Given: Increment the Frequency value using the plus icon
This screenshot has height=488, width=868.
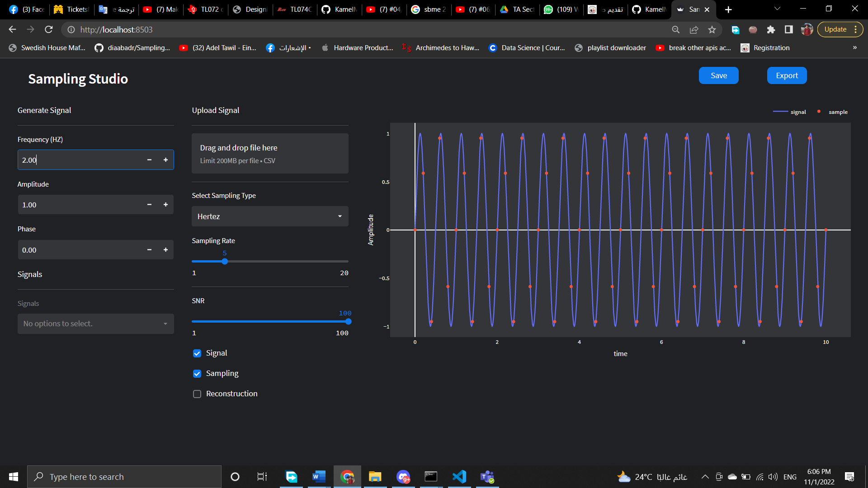Looking at the screenshot, I should [165, 160].
